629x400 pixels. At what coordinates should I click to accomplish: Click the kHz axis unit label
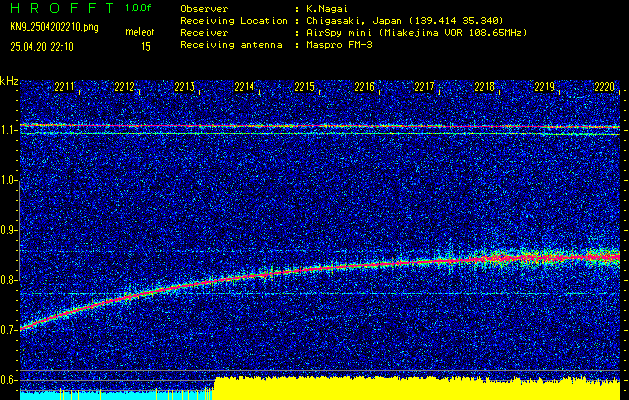pos(9,81)
